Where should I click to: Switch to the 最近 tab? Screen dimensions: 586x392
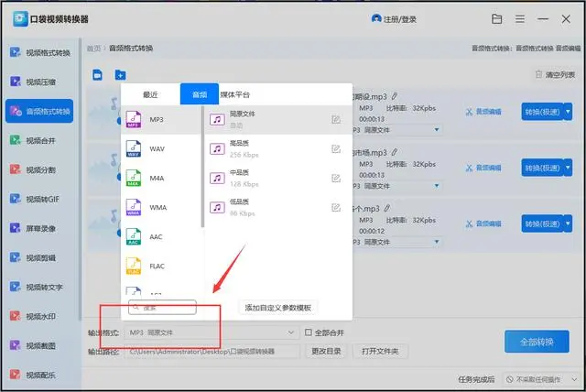(150, 94)
